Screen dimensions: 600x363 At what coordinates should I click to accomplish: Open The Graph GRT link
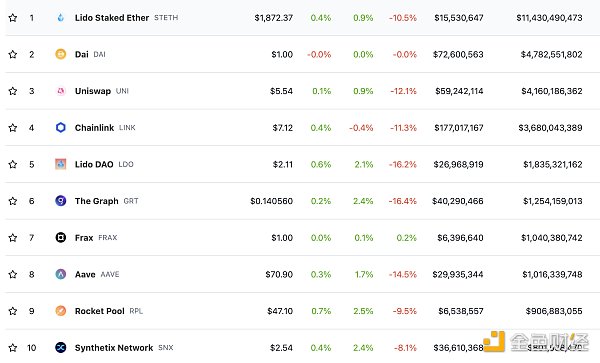106,201
